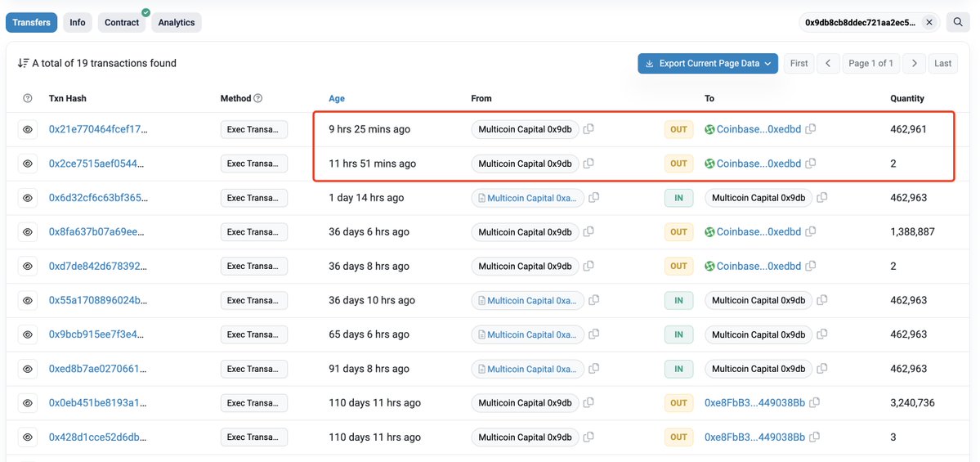
Task: Click Multicoin Capital 0x9db To badge, 91 days row
Action: pyautogui.click(x=758, y=369)
